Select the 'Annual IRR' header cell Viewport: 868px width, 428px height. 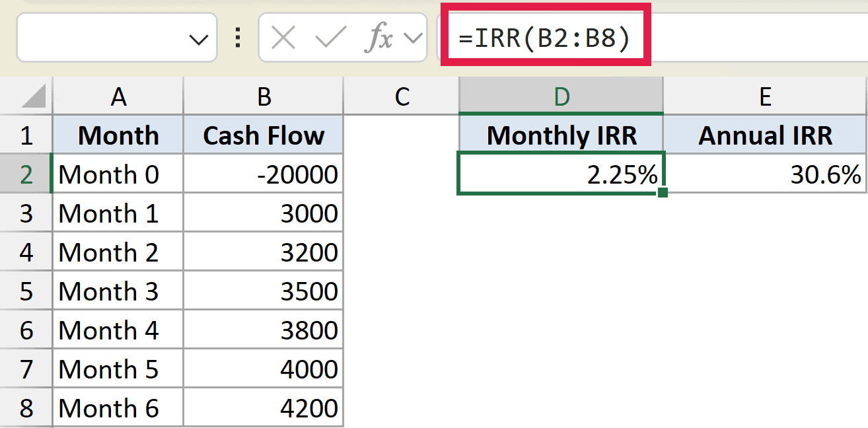tap(766, 135)
